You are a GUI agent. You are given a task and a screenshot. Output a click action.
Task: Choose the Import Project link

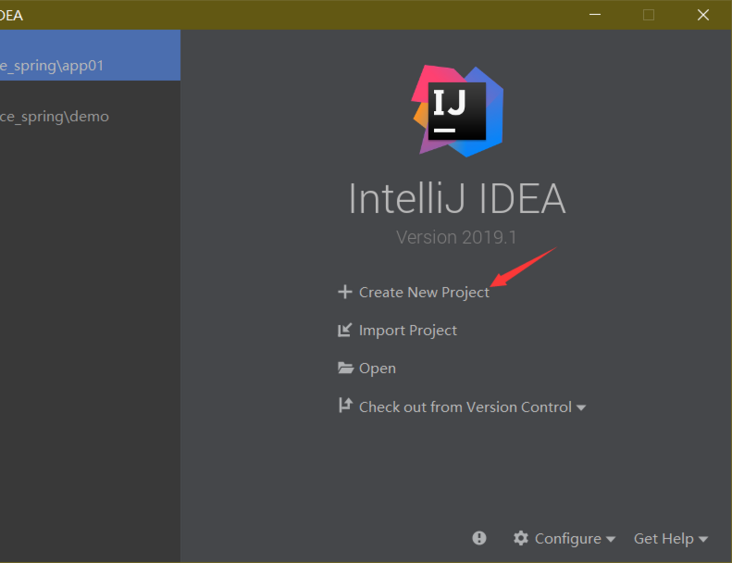(x=408, y=330)
